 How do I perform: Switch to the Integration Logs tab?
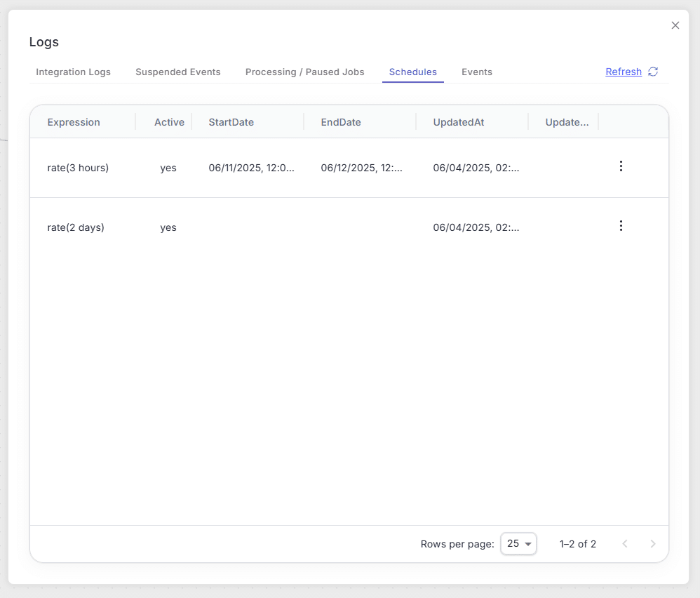click(x=73, y=72)
